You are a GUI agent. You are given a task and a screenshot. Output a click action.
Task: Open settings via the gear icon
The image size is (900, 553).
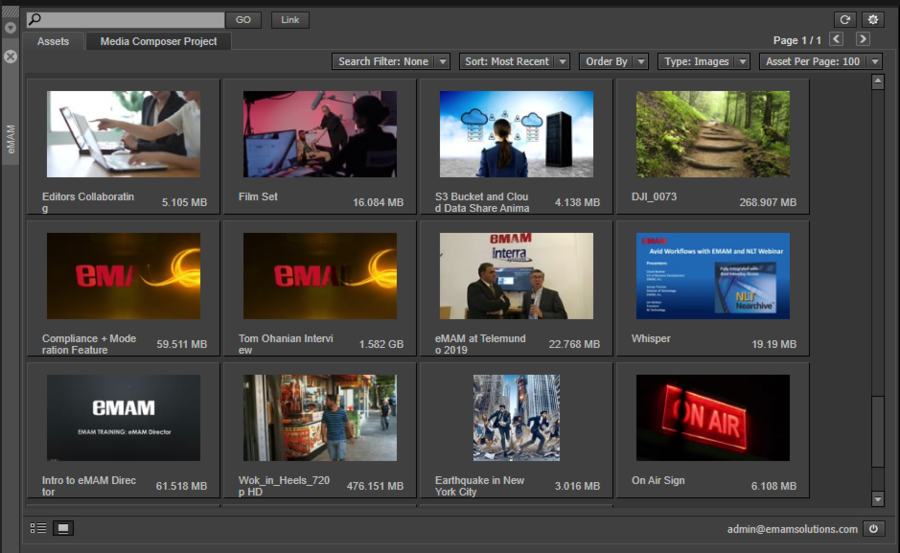(873, 20)
